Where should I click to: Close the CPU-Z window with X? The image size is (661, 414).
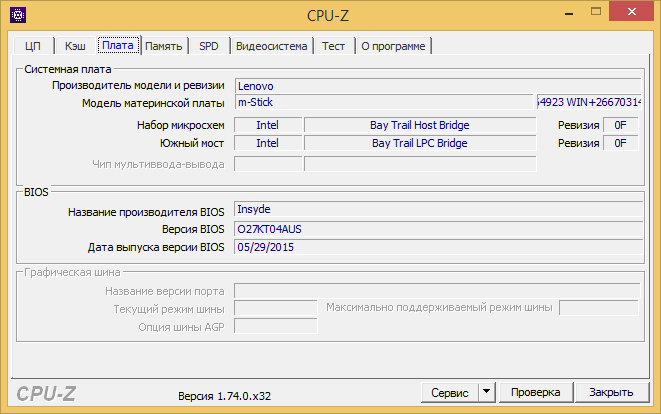[631, 12]
